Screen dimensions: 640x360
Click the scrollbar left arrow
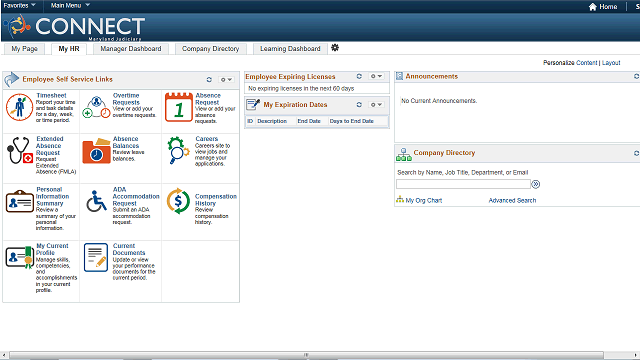[x=4, y=355]
